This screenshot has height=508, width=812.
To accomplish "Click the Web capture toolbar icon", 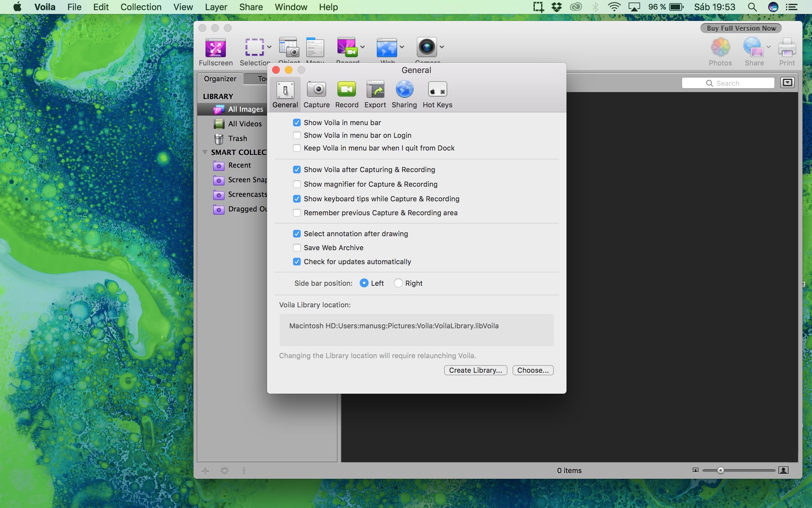I will click(387, 47).
